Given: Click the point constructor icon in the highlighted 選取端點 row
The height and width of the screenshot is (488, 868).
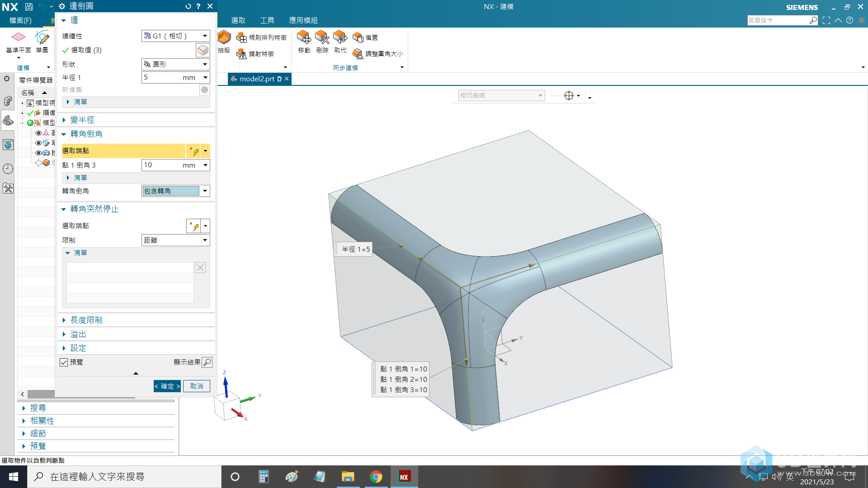Looking at the screenshot, I should coord(194,151).
